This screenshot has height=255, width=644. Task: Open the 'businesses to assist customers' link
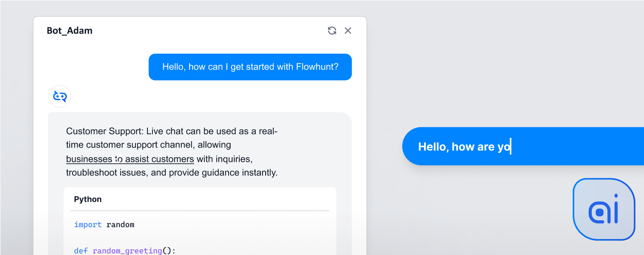[x=129, y=159]
